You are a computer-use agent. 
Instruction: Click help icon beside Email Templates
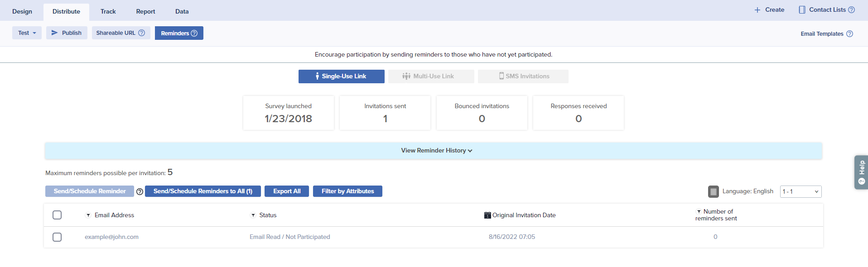tap(849, 34)
